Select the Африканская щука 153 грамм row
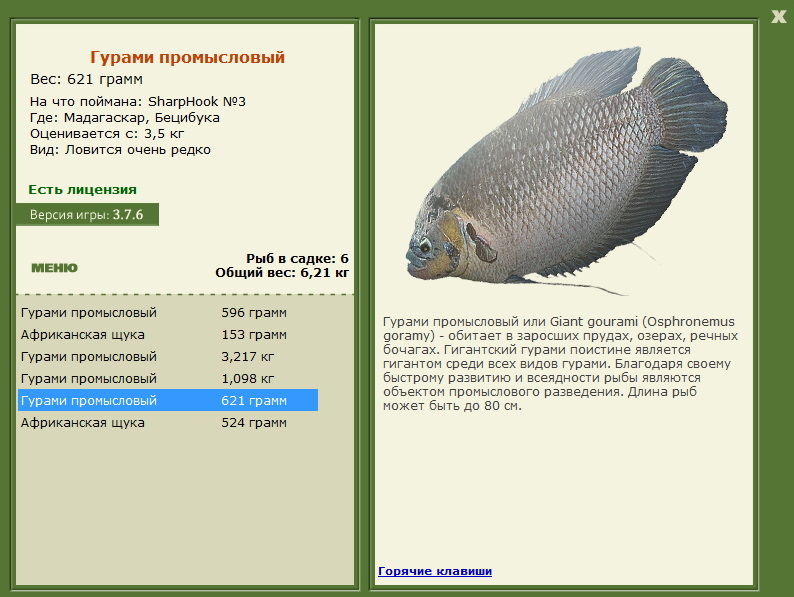Screen dimensions: 794x597 tap(168, 335)
